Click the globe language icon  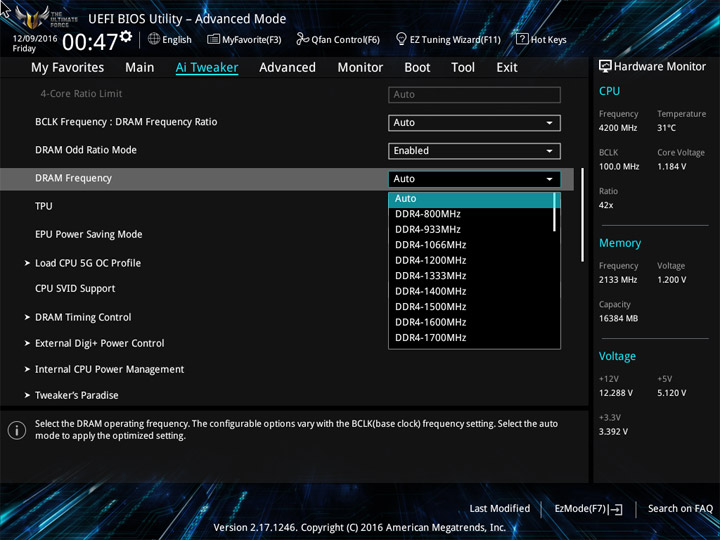pos(154,39)
